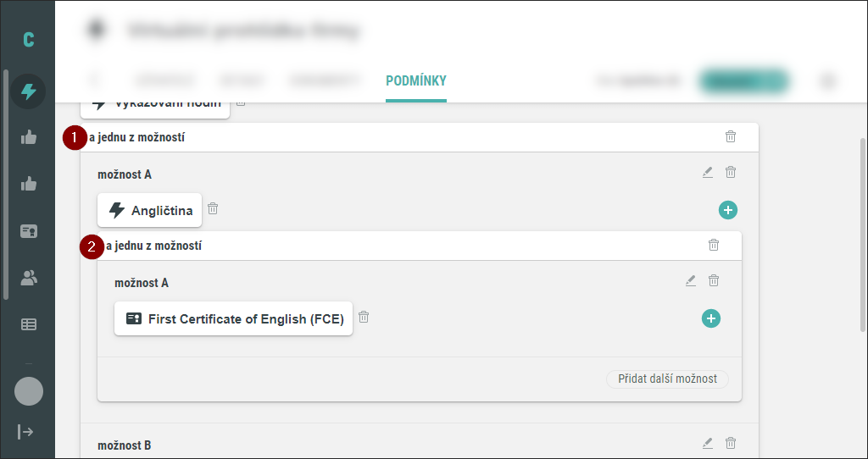Open the table list icon in sidebar
The width and height of the screenshot is (868, 459).
coord(29,324)
